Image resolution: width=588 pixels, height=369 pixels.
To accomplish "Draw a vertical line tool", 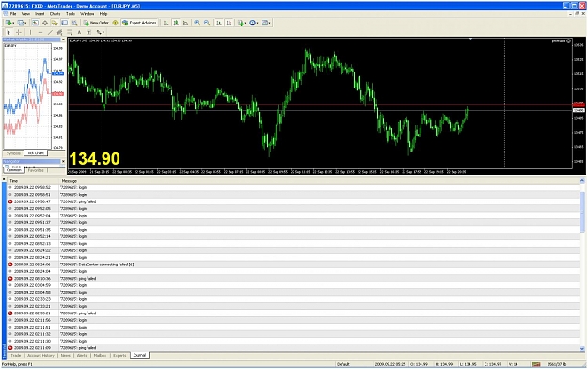I will pyautogui.click(x=30, y=32).
